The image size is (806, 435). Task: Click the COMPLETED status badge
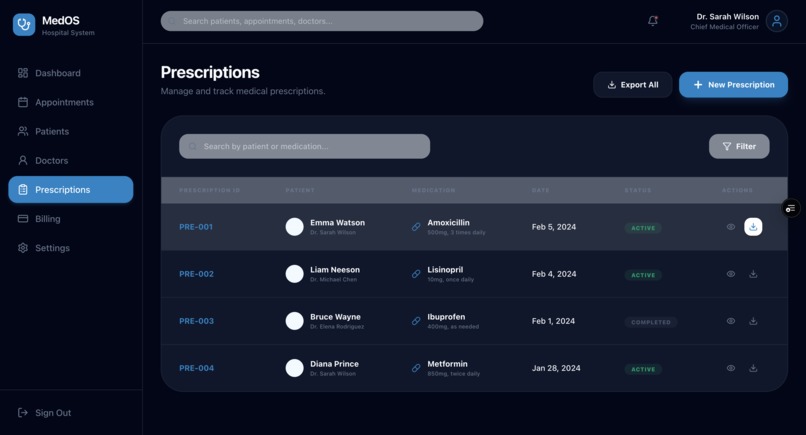click(x=651, y=322)
